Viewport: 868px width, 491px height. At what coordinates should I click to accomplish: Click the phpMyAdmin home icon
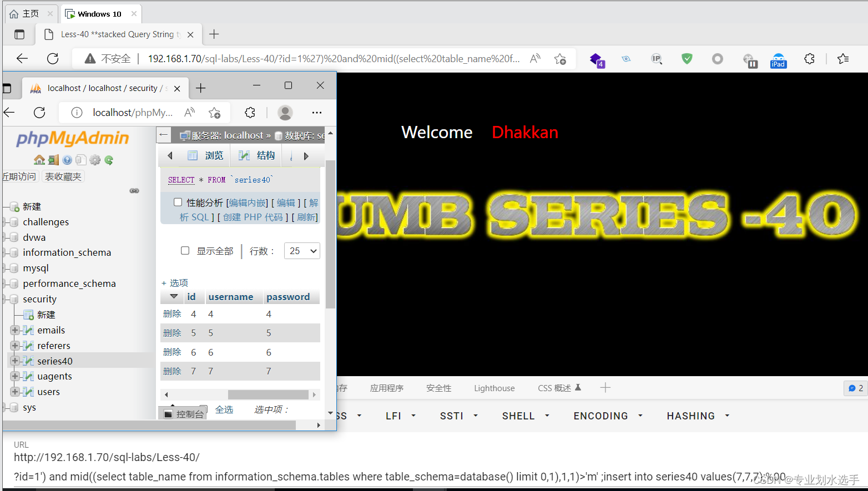[39, 160]
